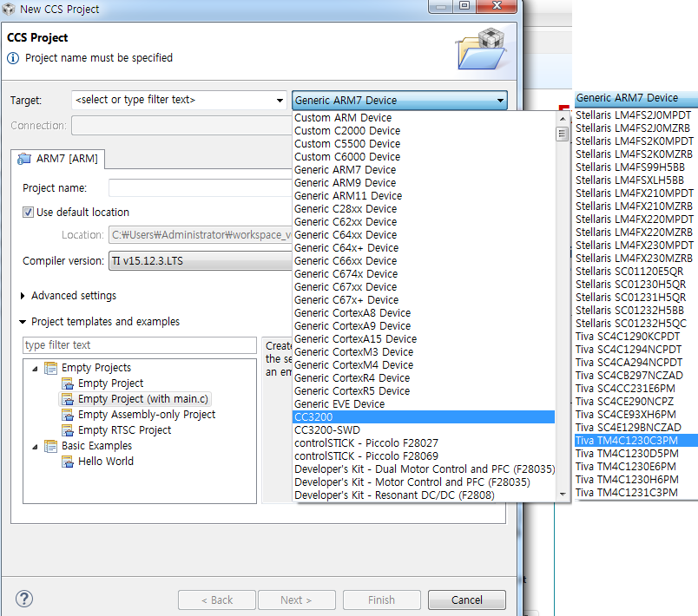Screen dimensions: 698x616
Task: Select Tiva TM4C1231C3PM in side list
Action: tap(626, 492)
